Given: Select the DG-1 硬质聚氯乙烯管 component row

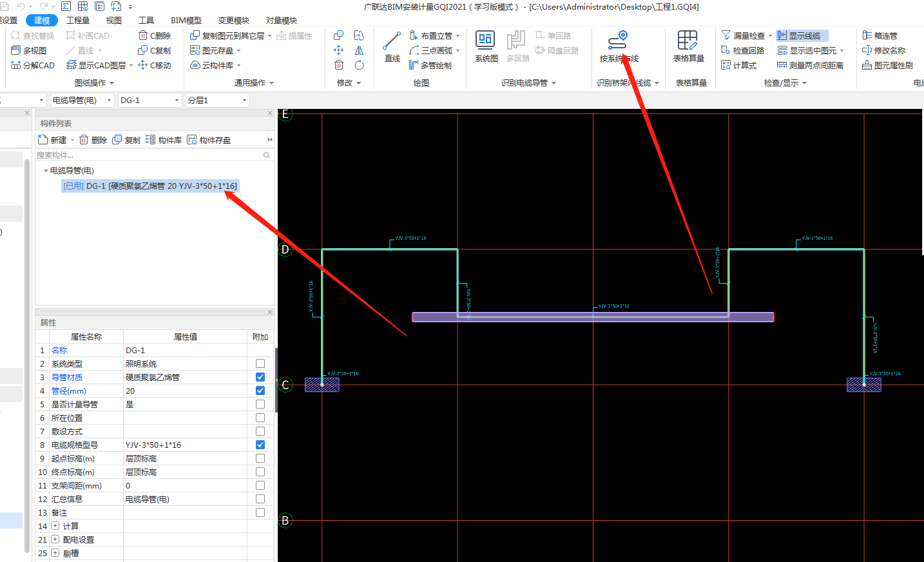Looking at the screenshot, I should pyautogui.click(x=150, y=186).
